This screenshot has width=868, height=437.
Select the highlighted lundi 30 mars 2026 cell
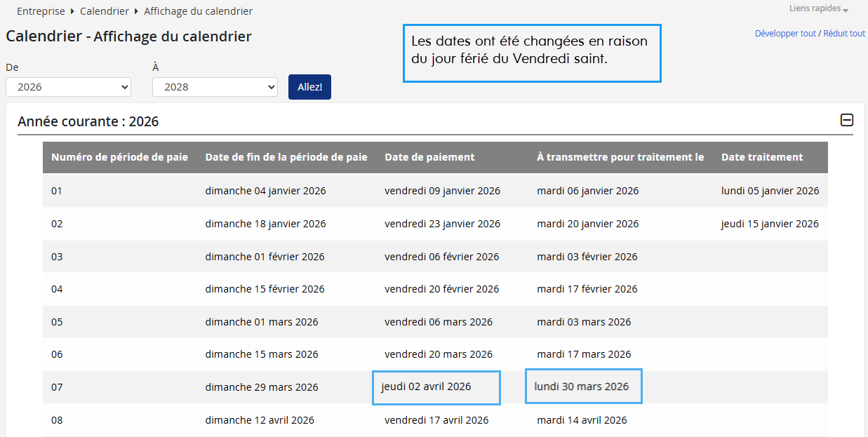583,386
